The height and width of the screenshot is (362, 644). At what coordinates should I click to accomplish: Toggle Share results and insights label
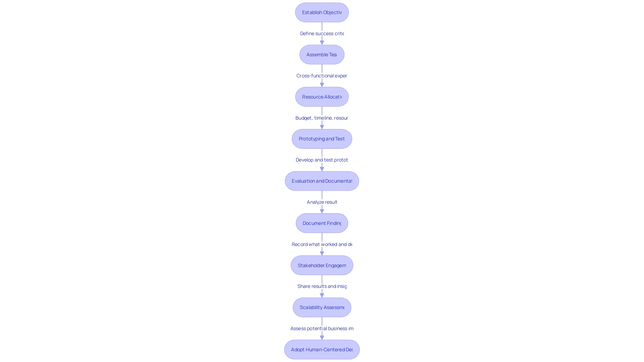click(322, 286)
